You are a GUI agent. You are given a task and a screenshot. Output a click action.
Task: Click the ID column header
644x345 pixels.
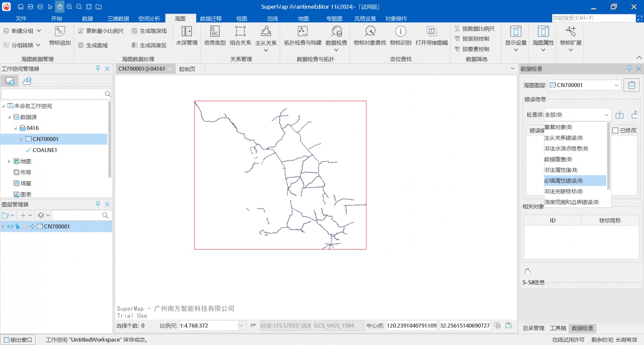pyautogui.click(x=552, y=220)
